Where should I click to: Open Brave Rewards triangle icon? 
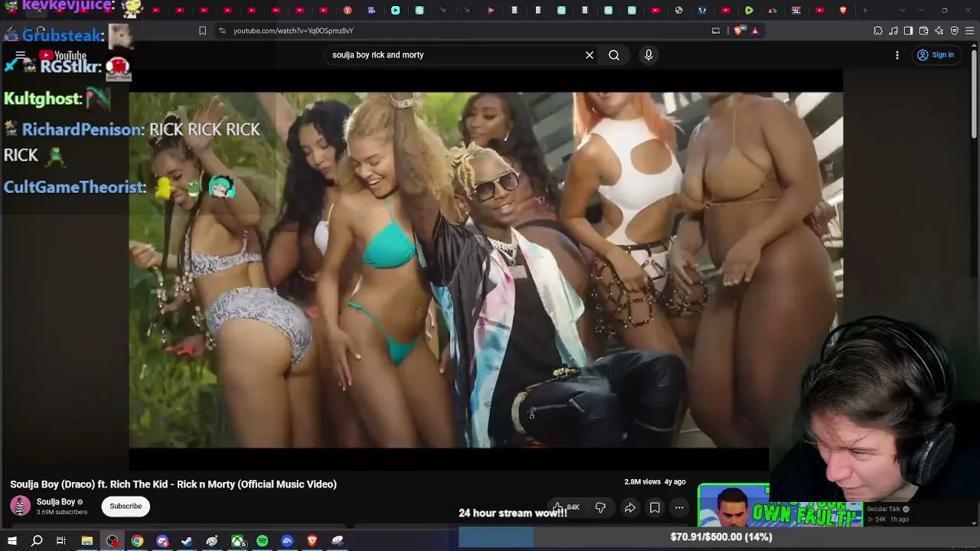tap(755, 31)
